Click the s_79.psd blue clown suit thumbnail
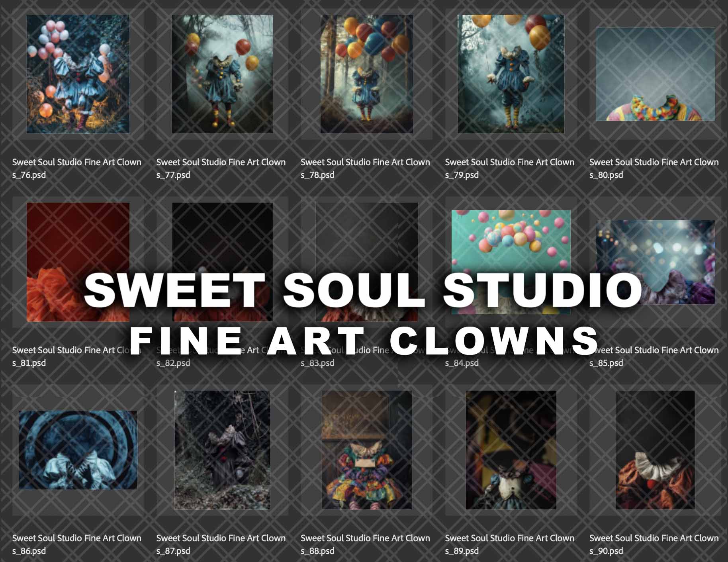This screenshot has width=728, height=562. [x=511, y=74]
